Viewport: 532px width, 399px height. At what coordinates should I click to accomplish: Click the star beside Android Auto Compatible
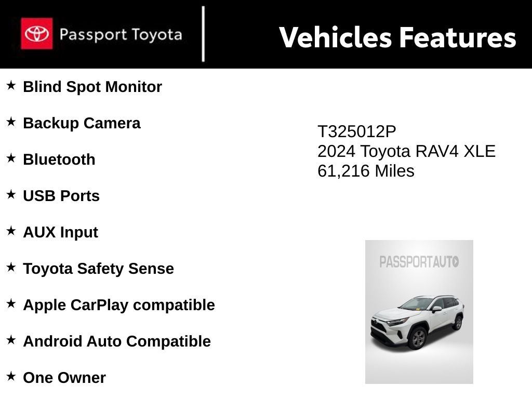[11, 340]
